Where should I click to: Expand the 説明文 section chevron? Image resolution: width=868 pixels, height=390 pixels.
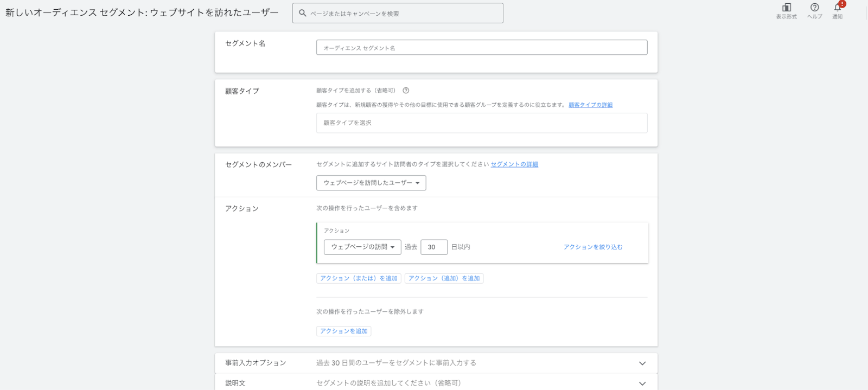pyautogui.click(x=642, y=383)
